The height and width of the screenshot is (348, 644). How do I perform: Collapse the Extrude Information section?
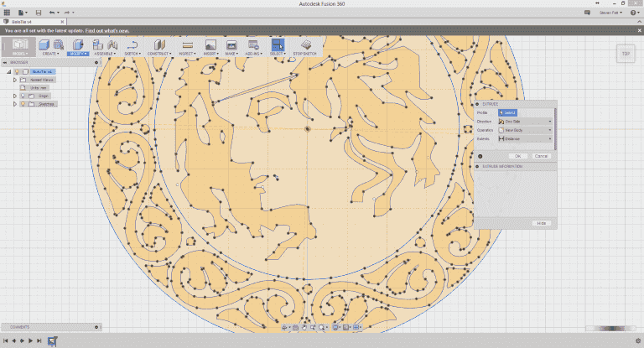click(x=477, y=166)
